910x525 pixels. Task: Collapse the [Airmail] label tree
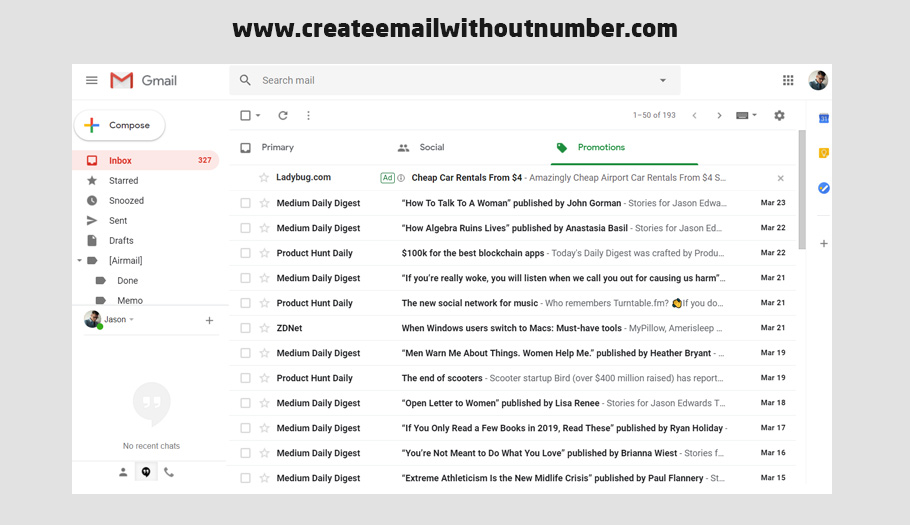[x=80, y=260]
